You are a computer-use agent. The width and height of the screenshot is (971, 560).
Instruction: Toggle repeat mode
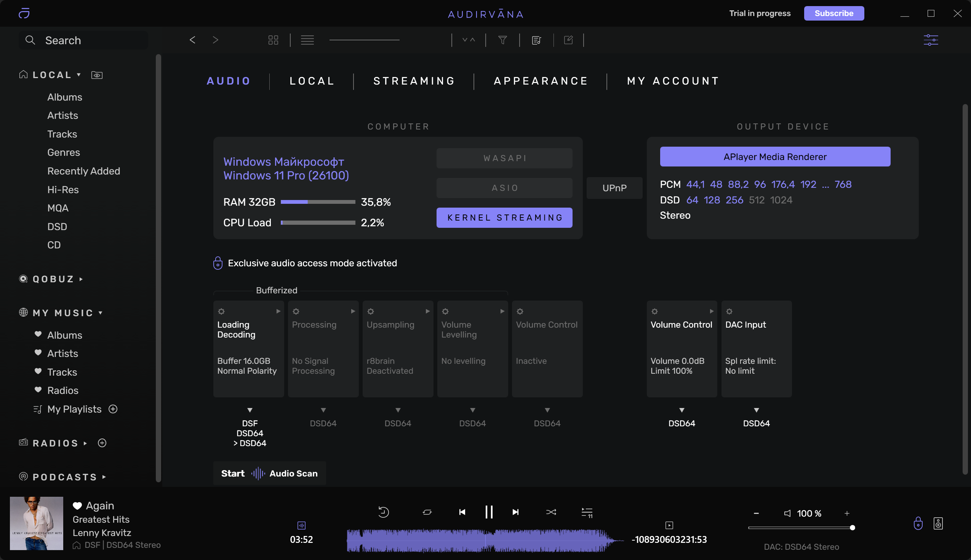click(x=427, y=512)
